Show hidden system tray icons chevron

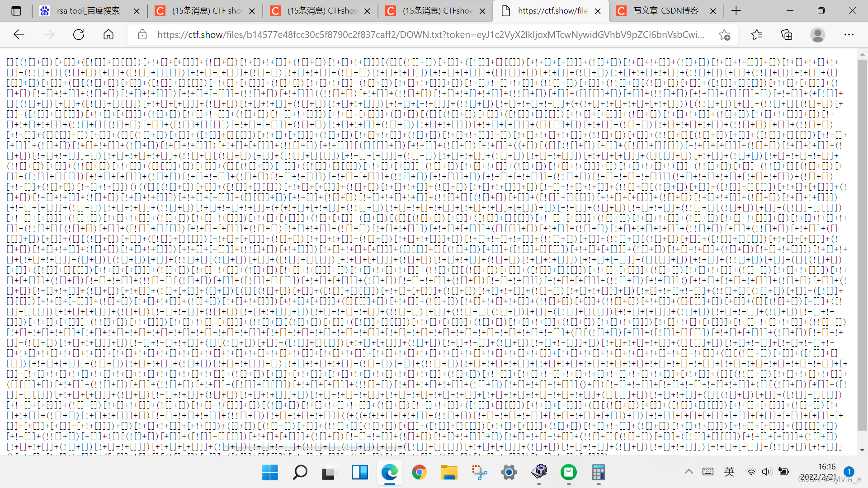689,472
